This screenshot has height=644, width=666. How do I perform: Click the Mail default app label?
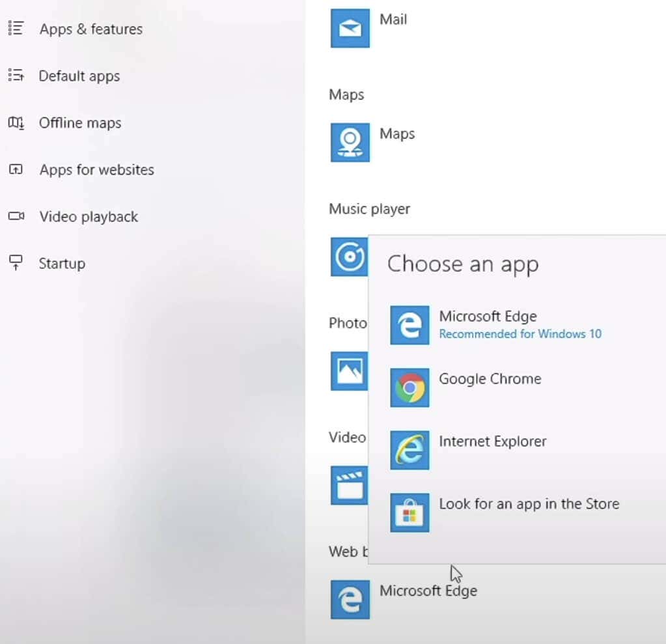click(393, 20)
